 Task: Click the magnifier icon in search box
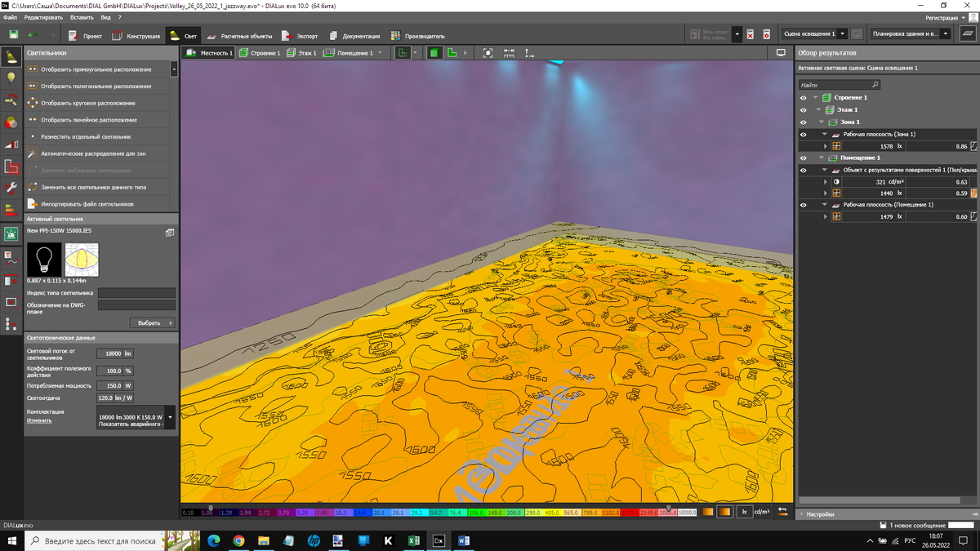[875, 84]
